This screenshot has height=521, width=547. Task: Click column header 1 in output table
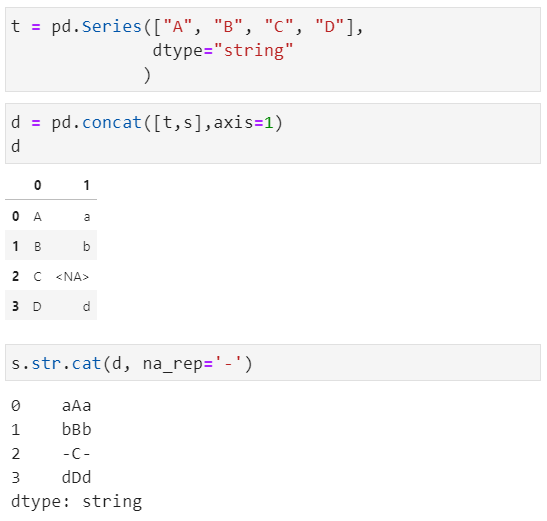click(87, 185)
